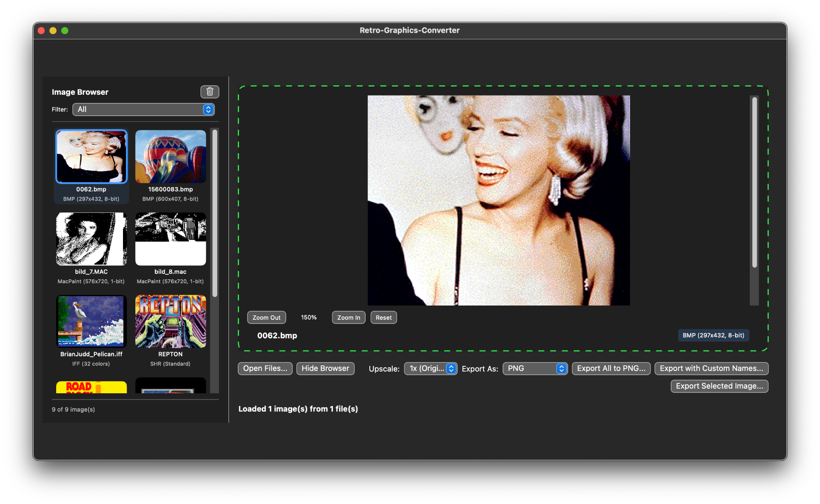The image size is (820, 504).
Task: Select the currently loaded 0062.bmp thumbnail
Action: point(91,156)
